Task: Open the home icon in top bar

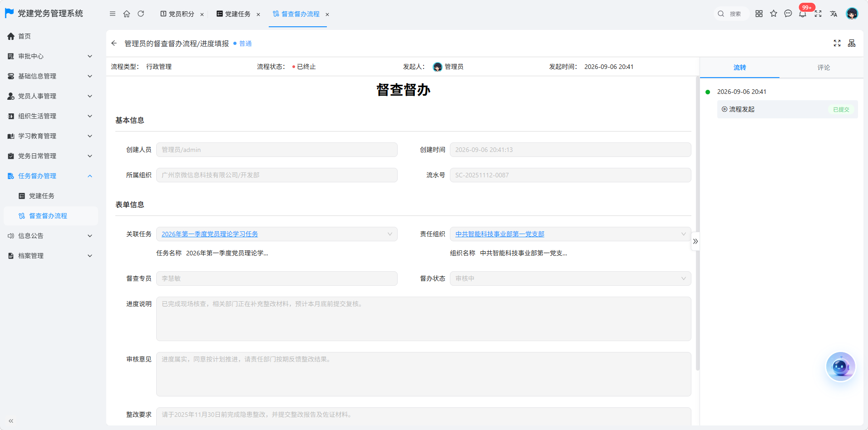Action: coord(127,14)
